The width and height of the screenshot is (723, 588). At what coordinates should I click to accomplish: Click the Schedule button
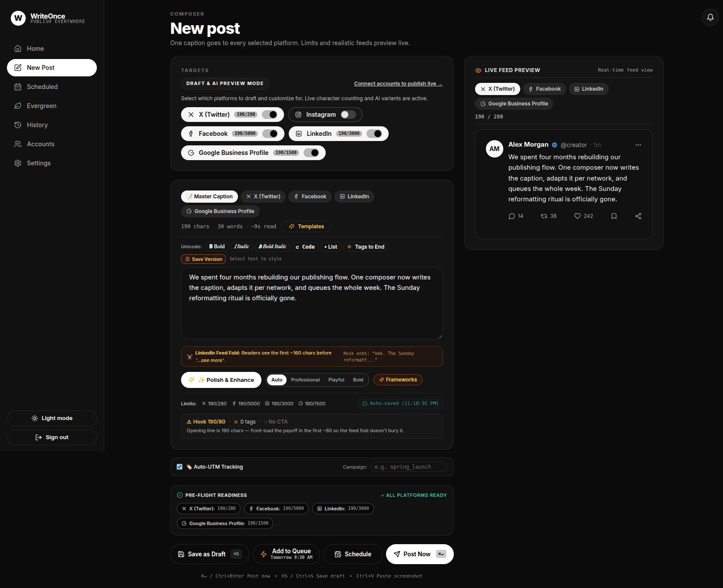pos(353,554)
